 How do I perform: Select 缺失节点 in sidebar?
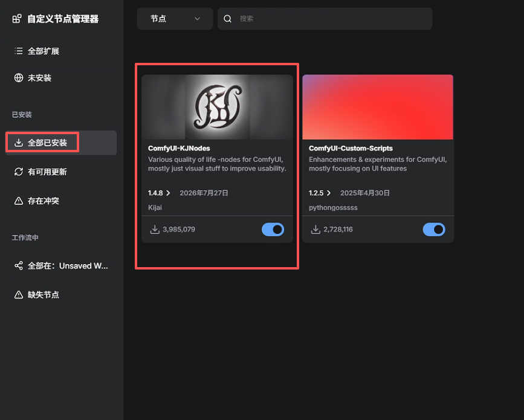[61, 295]
